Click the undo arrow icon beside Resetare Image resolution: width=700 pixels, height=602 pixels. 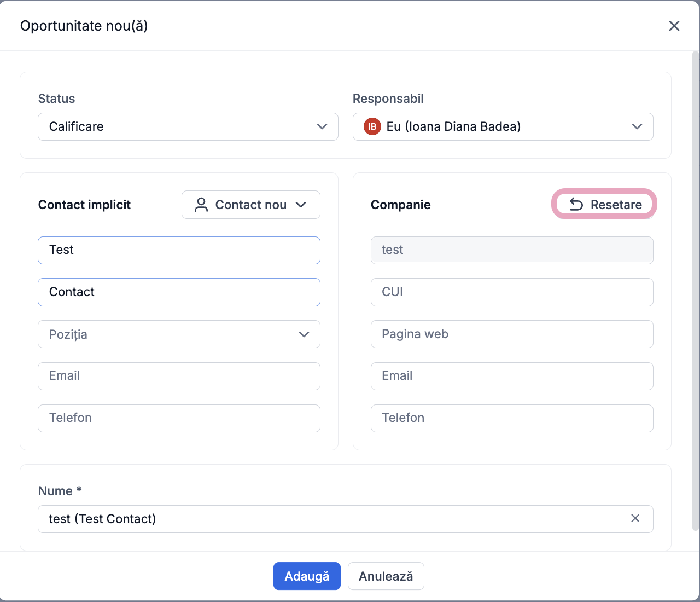[576, 205]
